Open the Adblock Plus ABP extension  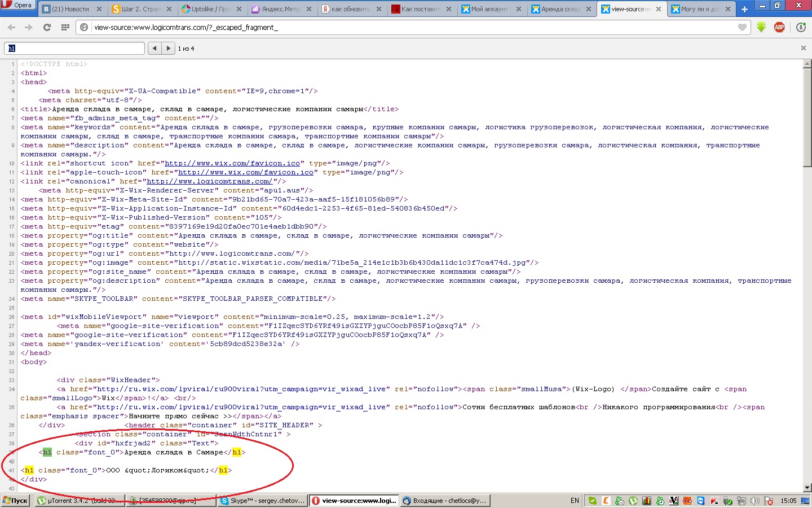click(x=779, y=27)
